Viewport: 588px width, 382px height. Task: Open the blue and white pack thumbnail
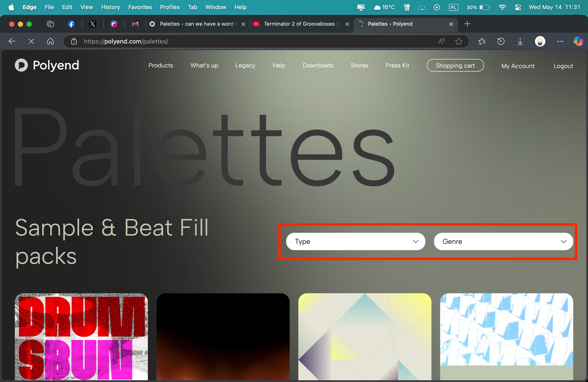click(x=507, y=337)
